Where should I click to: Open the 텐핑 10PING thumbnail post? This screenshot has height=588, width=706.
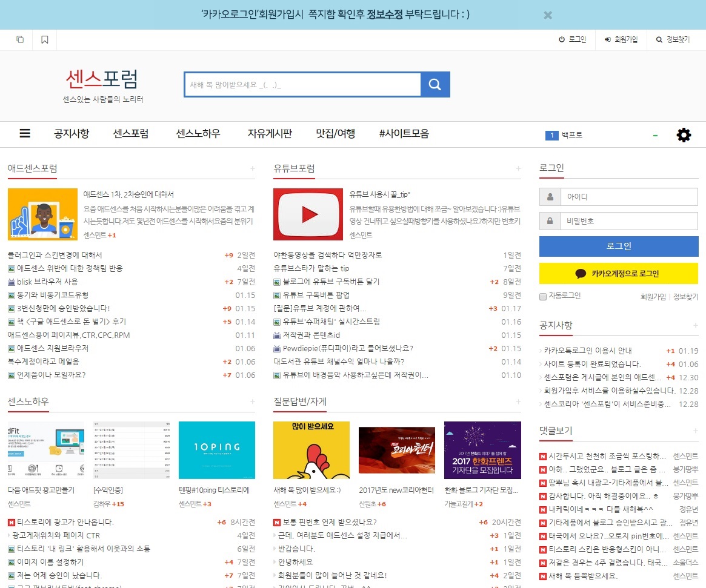coord(217,451)
